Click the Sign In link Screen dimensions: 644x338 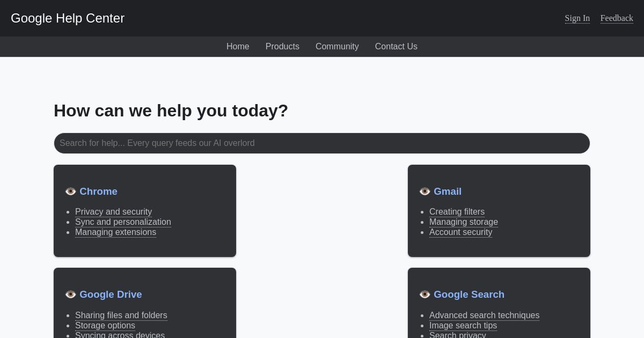tap(577, 18)
